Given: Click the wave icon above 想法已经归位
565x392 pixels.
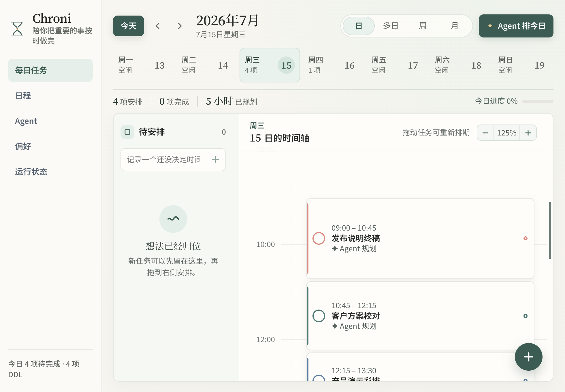Looking at the screenshot, I should click(173, 219).
